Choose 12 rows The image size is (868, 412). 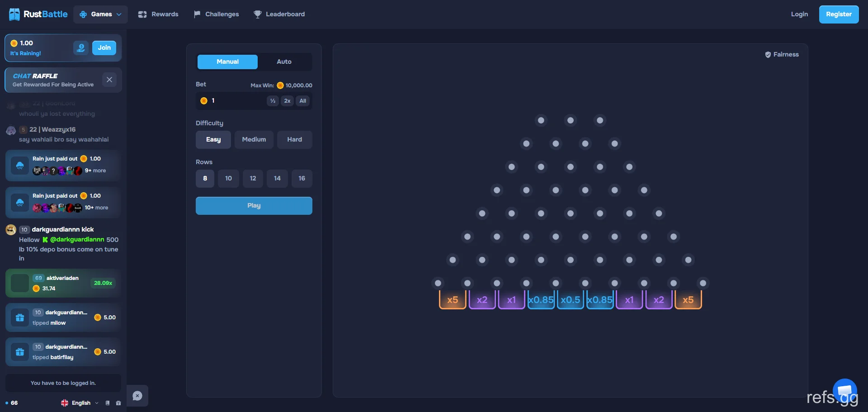253,179
